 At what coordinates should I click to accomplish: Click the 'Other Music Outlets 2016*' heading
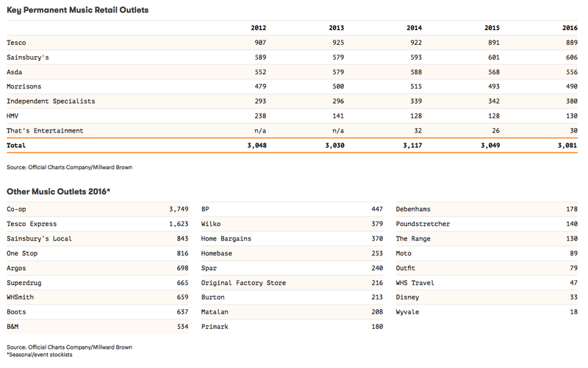click(x=59, y=191)
